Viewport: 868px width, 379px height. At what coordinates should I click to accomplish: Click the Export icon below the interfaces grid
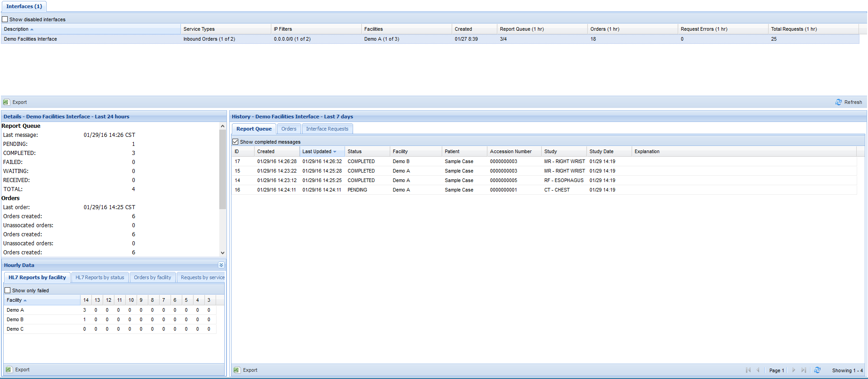pos(6,103)
